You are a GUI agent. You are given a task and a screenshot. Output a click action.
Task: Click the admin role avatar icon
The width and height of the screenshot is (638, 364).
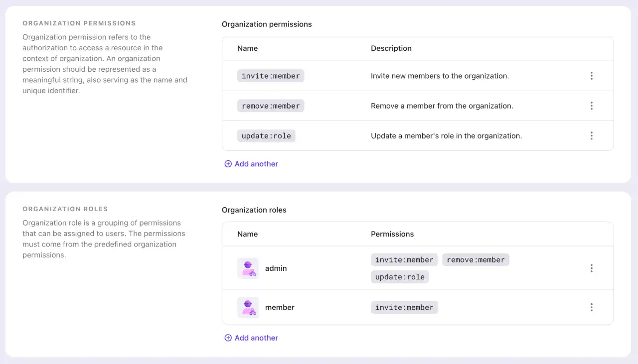(x=248, y=268)
